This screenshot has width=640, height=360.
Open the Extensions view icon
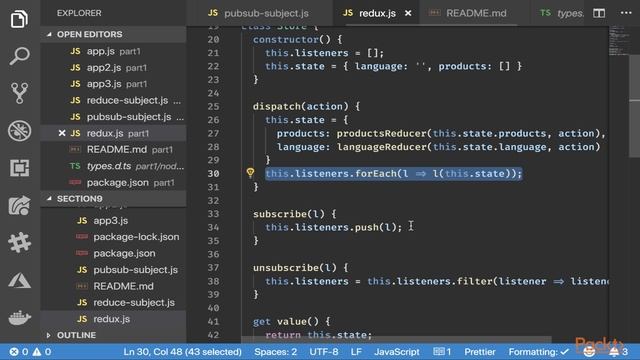19,168
